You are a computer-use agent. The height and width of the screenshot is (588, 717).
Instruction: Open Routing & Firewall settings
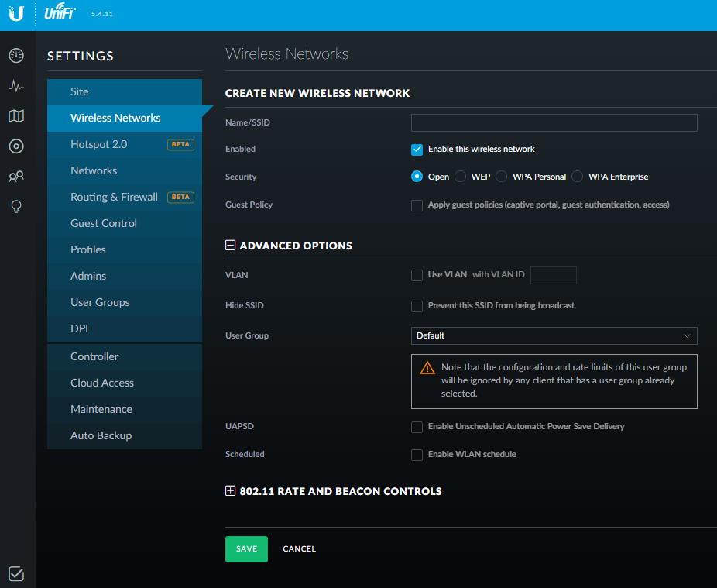[114, 197]
